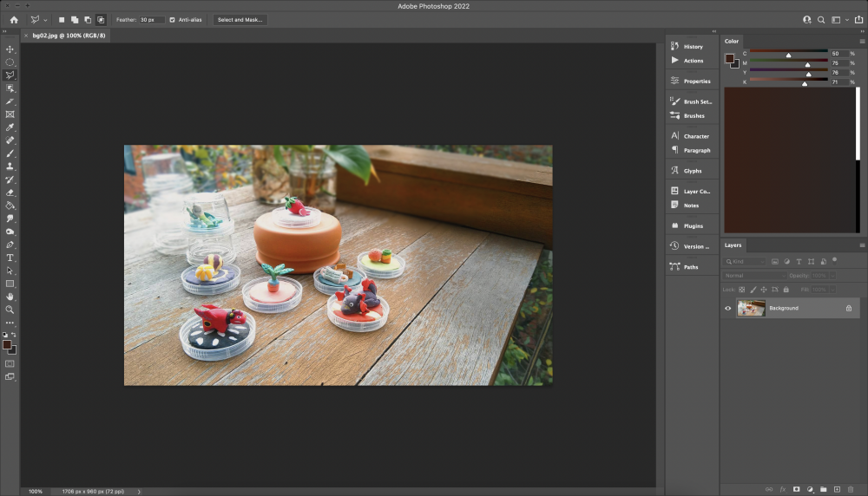This screenshot has width=868, height=496.
Task: Uncheck the Anti-alias checkbox
Action: pos(172,20)
